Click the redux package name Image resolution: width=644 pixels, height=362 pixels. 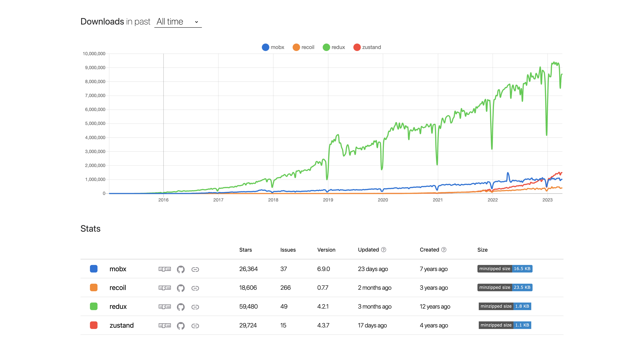118,307
